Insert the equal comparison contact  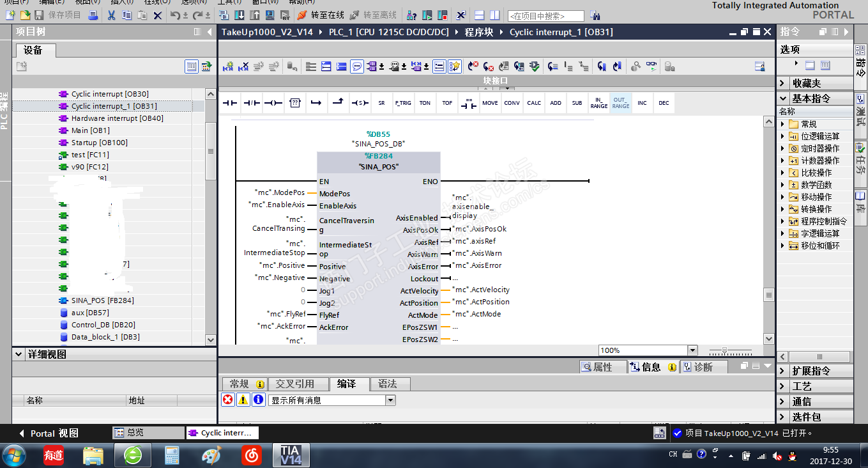[x=469, y=103]
